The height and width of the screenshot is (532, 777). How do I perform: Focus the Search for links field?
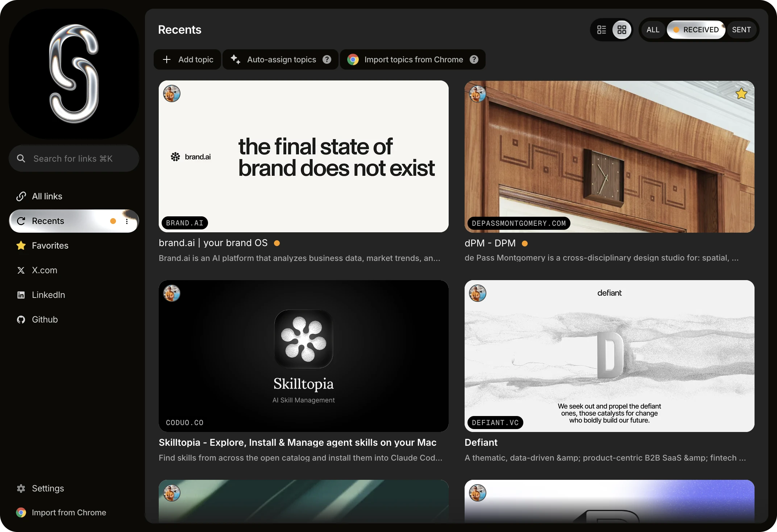click(x=74, y=158)
